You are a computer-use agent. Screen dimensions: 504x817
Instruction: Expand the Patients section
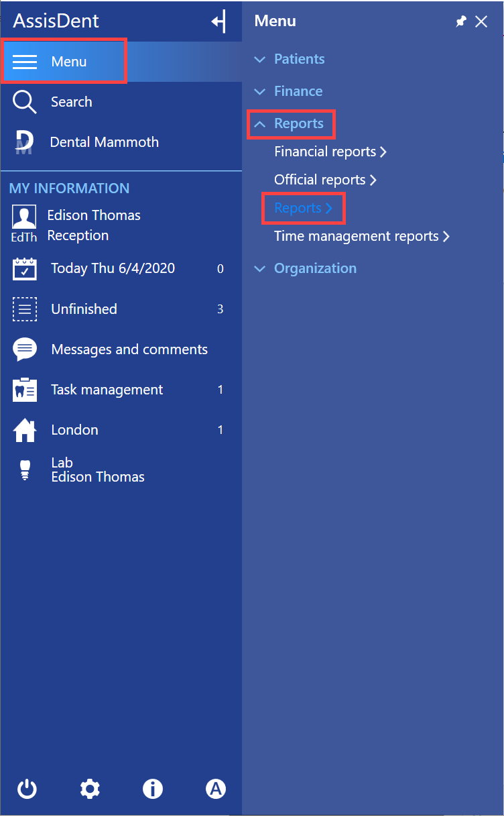coord(290,59)
